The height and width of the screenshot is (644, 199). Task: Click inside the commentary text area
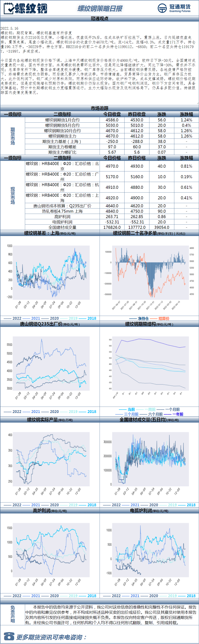pyautogui.click(x=100, y=63)
